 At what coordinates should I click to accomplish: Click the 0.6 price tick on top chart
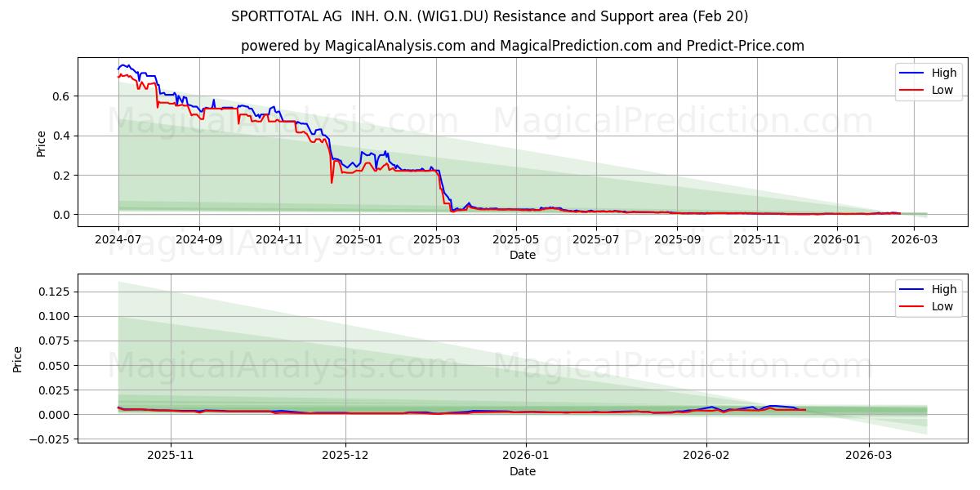pyautogui.click(x=63, y=96)
